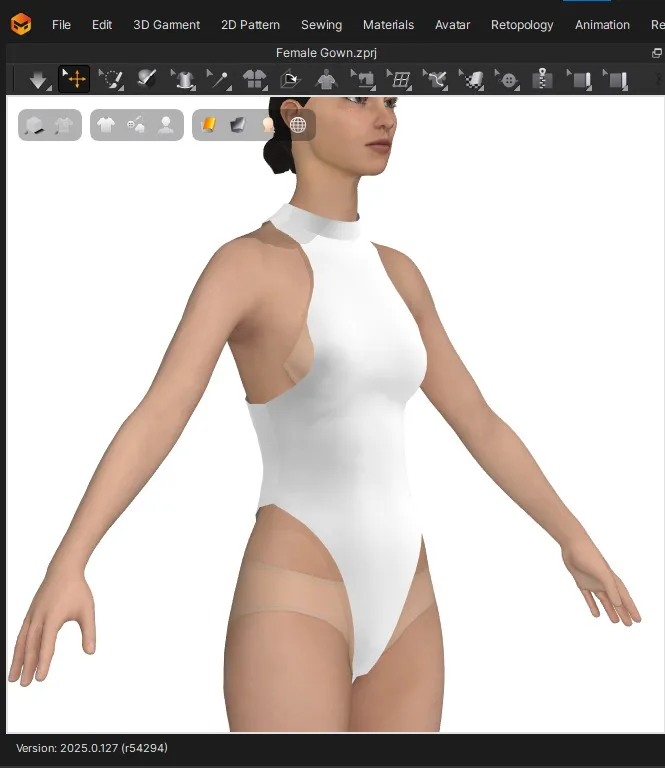Image resolution: width=665 pixels, height=768 pixels.
Task: Open the 3D Garment menu
Action: point(166,25)
